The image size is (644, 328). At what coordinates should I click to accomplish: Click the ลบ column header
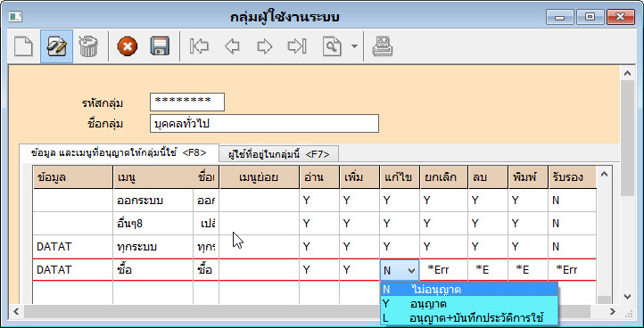point(488,177)
